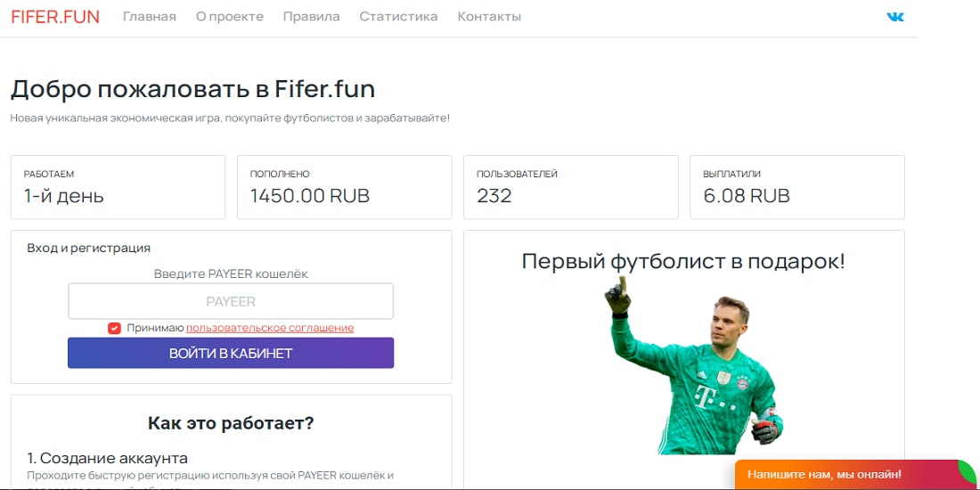The image size is (980, 490).
Task: Click the ВЫПЛАТИЛИ 6.08 RUB card
Action: pos(796,187)
